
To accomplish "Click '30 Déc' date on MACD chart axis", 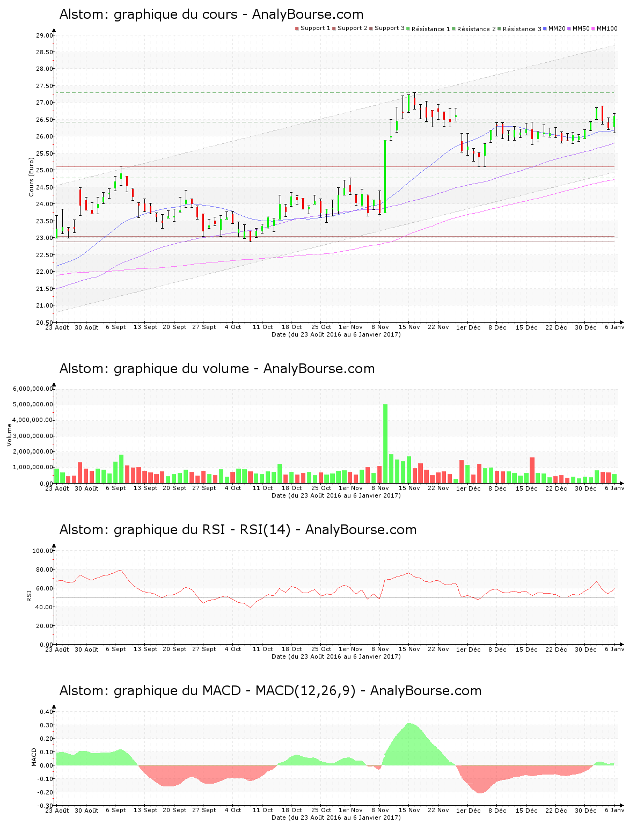I will pyautogui.click(x=586, y=810).
